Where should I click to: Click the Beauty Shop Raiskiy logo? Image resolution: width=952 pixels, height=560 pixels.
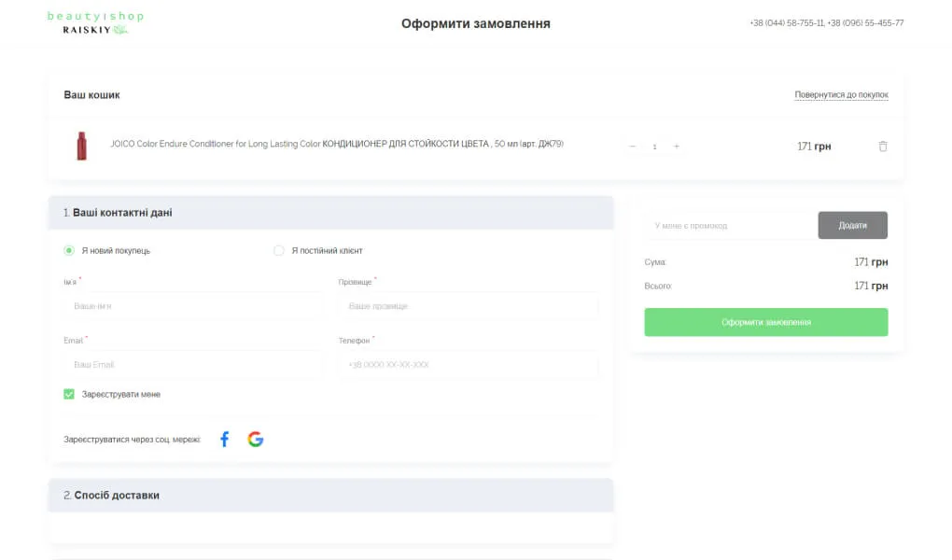pos(95,23)
